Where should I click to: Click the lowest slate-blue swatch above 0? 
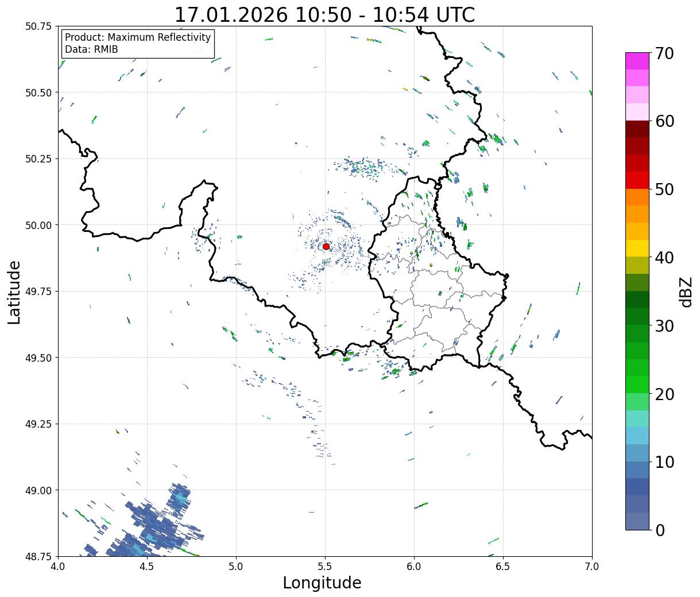pyautogui.click(x=637, y=521)
